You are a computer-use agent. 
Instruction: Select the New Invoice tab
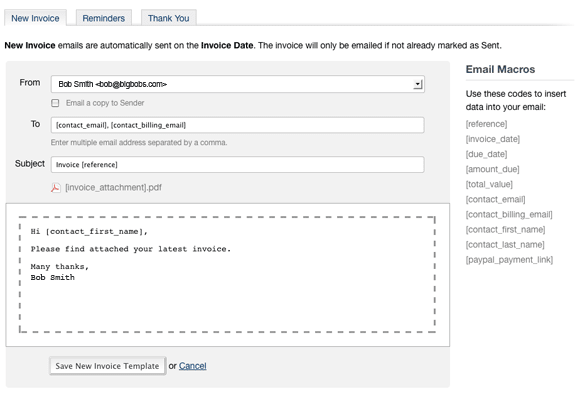(35, 18)
